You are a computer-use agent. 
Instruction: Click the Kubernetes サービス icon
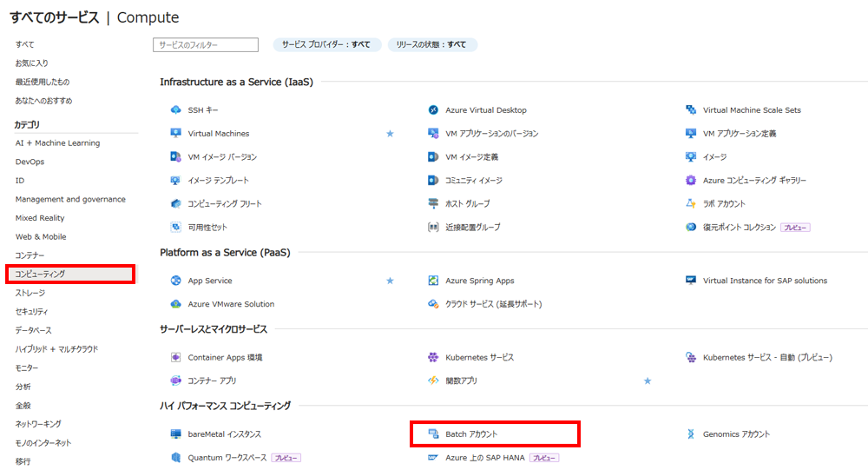(433, 357)
